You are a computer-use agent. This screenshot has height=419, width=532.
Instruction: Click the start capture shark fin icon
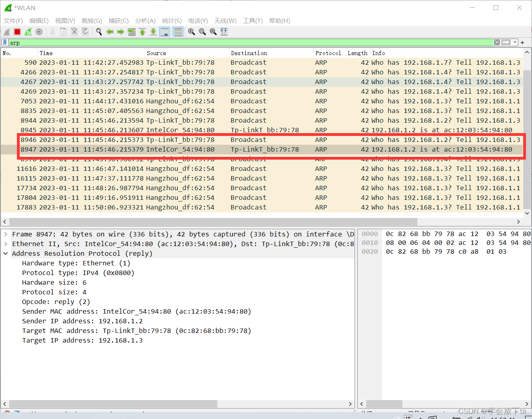(x=7, y=32)
